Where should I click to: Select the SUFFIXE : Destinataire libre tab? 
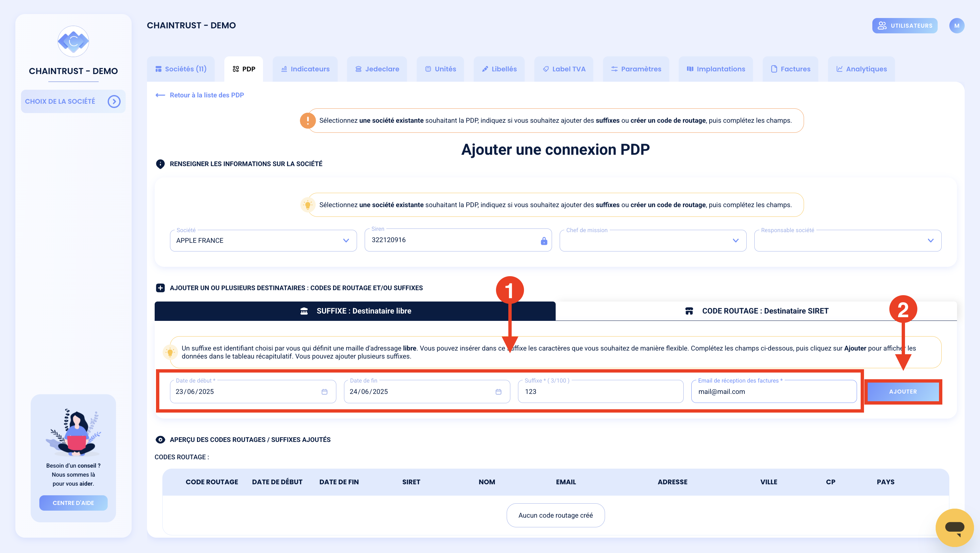click(355, 311)
